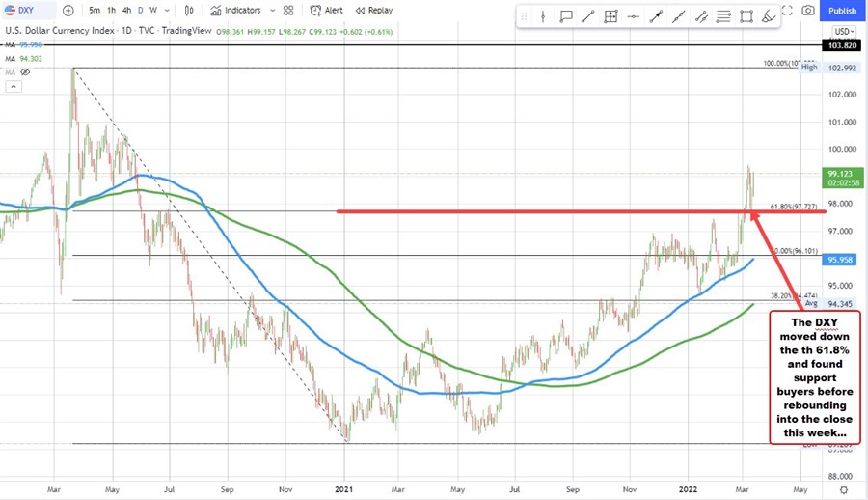This screenshot has width=868, height=500.
Task: Select the D daily timeframe
Action: coord(141,10)
